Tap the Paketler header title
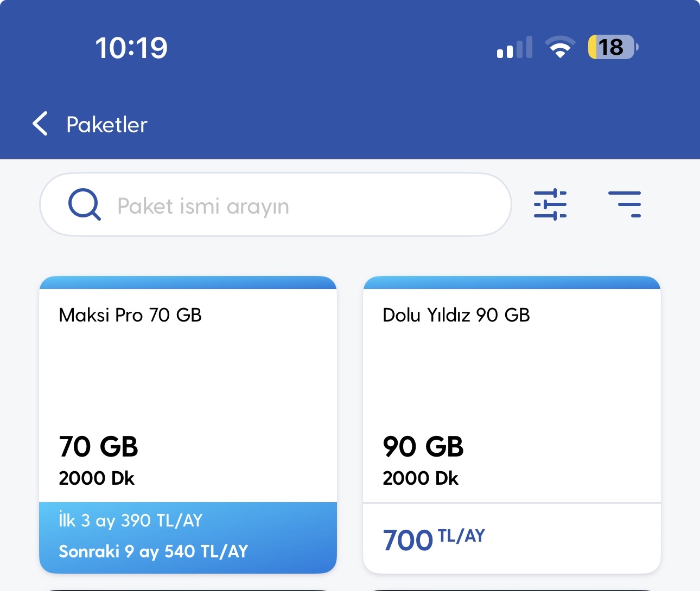The height and width of the screenshot is (591, 700). pos(107,125)
